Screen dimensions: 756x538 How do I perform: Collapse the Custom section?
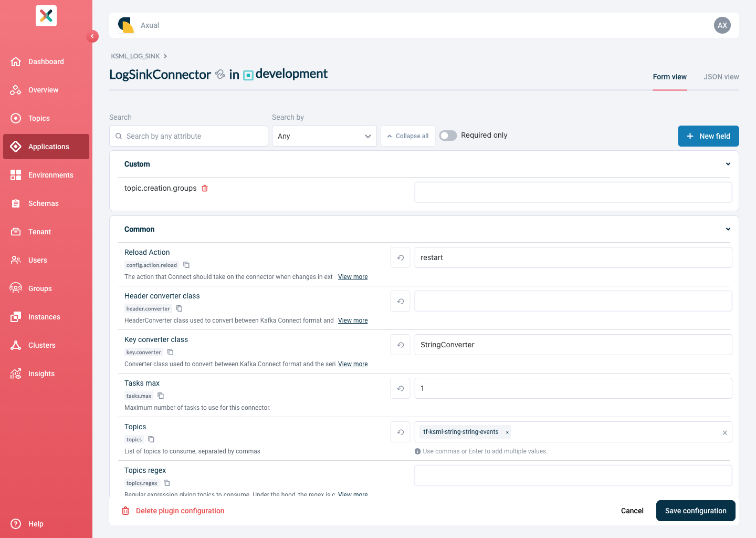(x=728, y=164)
